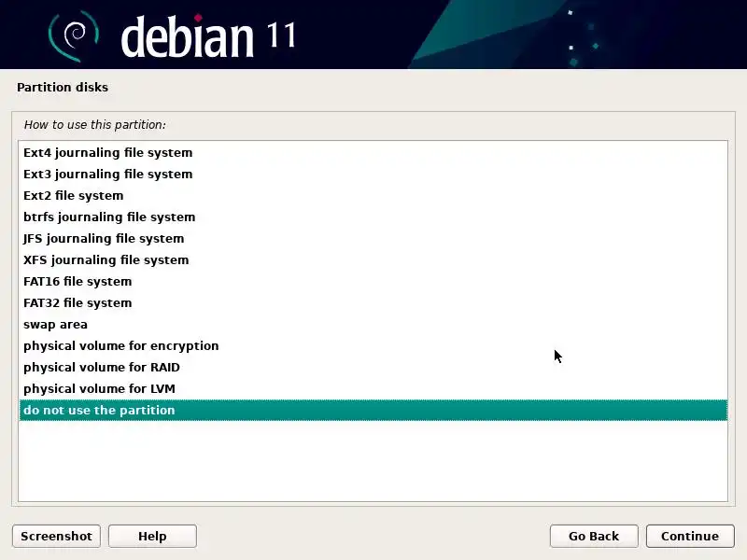Choose JFS journaling file system
This screenshot has height=560, width=747.
(373, 238)
